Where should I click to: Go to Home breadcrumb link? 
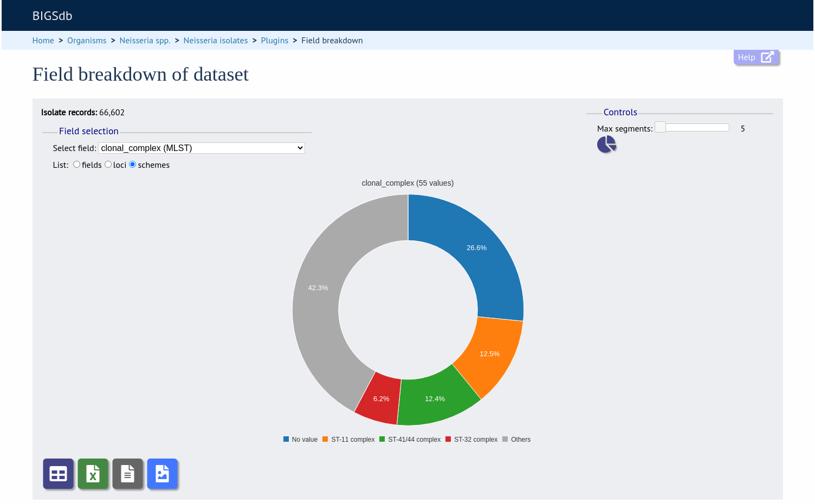coord(43,41)
